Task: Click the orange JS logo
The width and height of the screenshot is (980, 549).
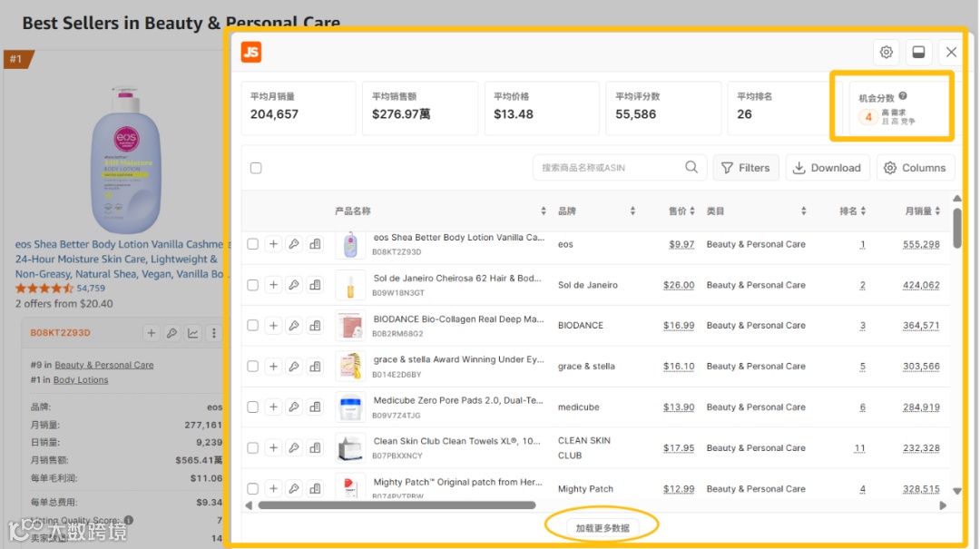Action: (x=251, y=52)
